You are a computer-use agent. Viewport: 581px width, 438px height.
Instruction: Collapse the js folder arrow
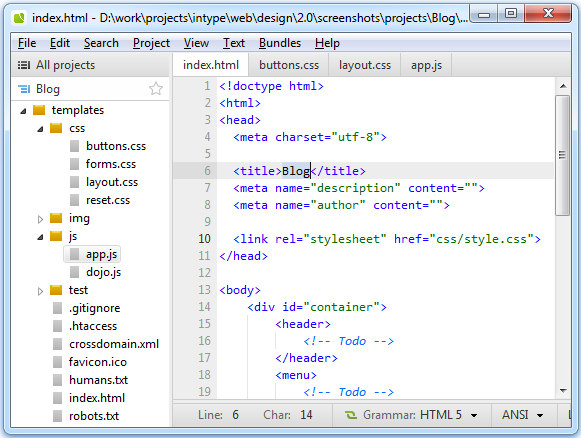(40, 237)
